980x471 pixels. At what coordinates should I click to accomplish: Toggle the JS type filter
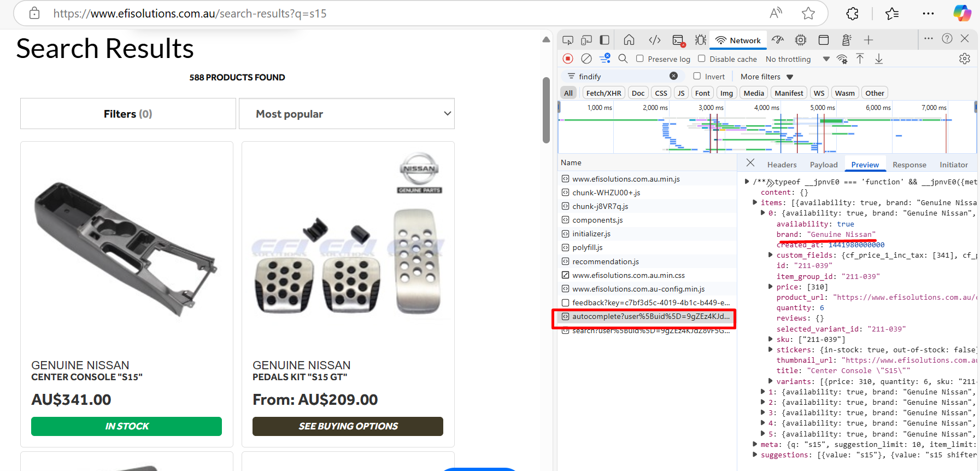(681, 93)
